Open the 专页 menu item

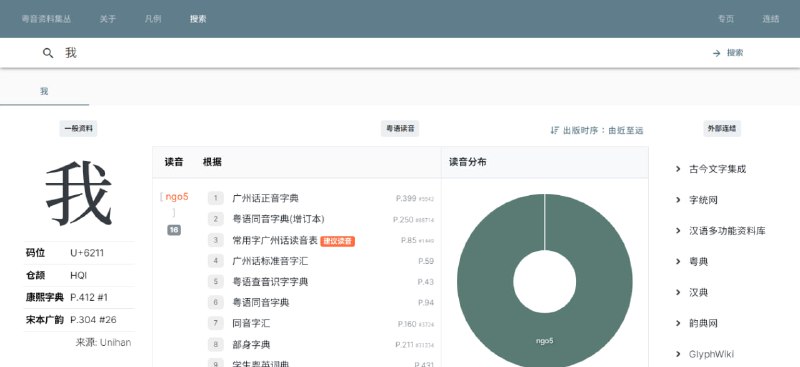726,19
